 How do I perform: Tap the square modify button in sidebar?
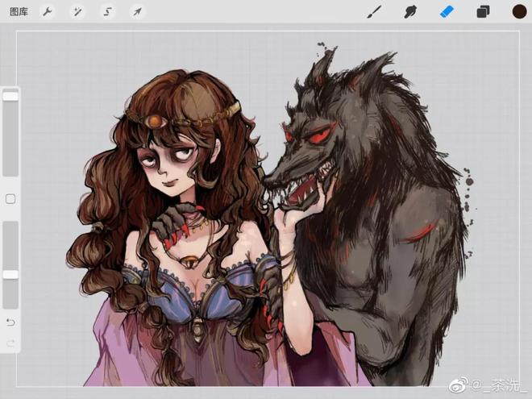(x=10, y=198)
